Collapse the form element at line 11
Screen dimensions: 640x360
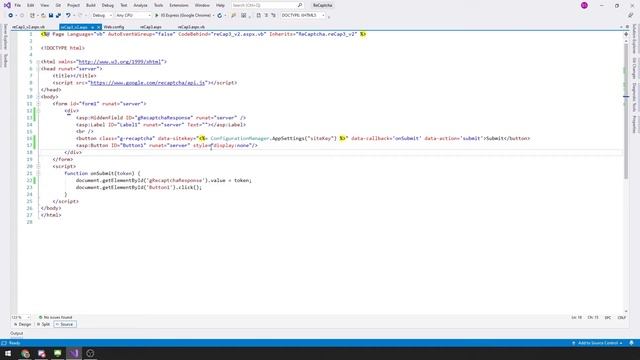pos(38,104)
